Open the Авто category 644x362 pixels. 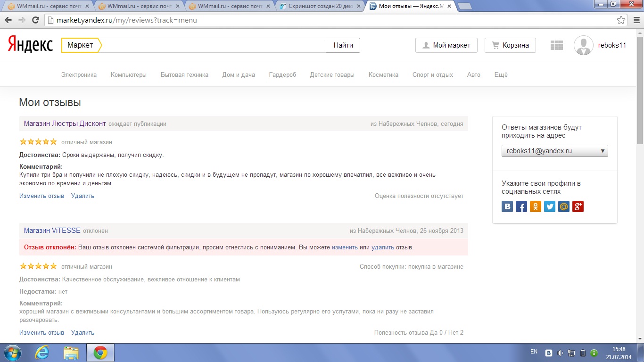[474, 74]
